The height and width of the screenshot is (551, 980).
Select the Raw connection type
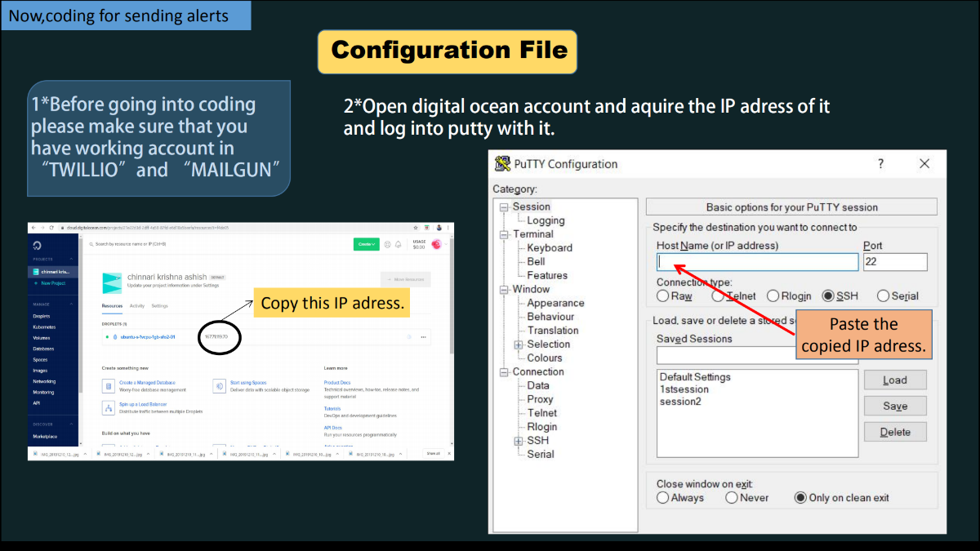tap(663, 296)
